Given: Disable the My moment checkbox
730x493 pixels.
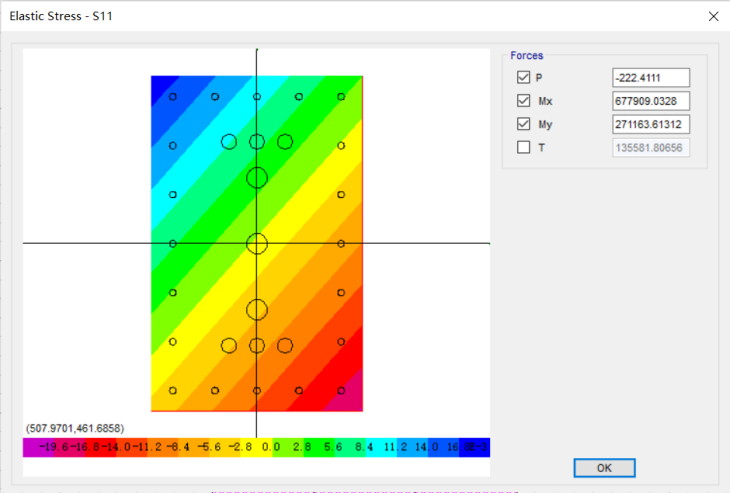Looking at the screenshot, I should click(x=524, y=124).
